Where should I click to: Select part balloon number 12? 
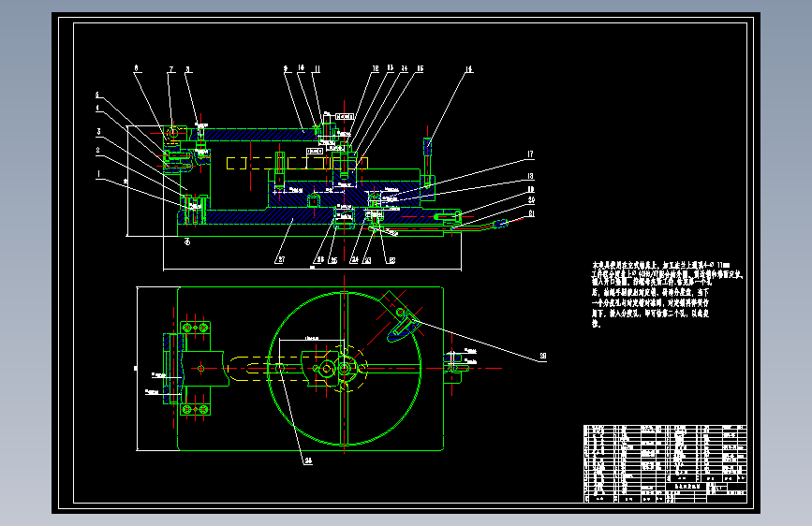pos(376,68)
